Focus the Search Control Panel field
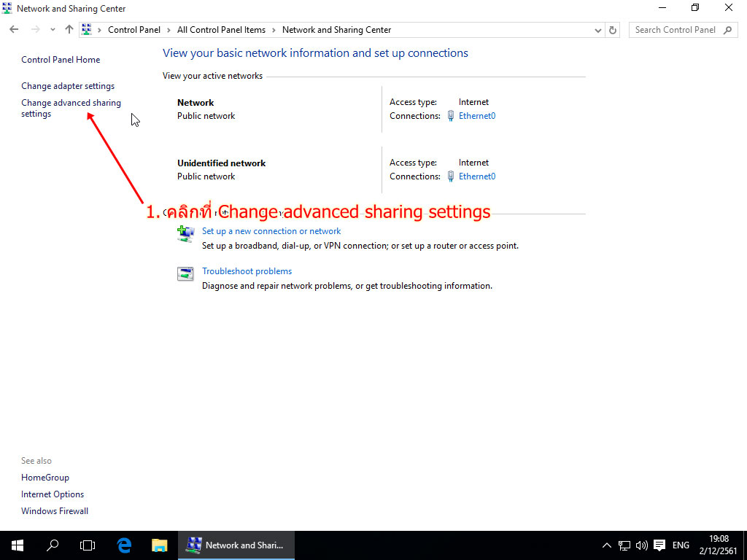The image size is (747, 560). [675, 30]
